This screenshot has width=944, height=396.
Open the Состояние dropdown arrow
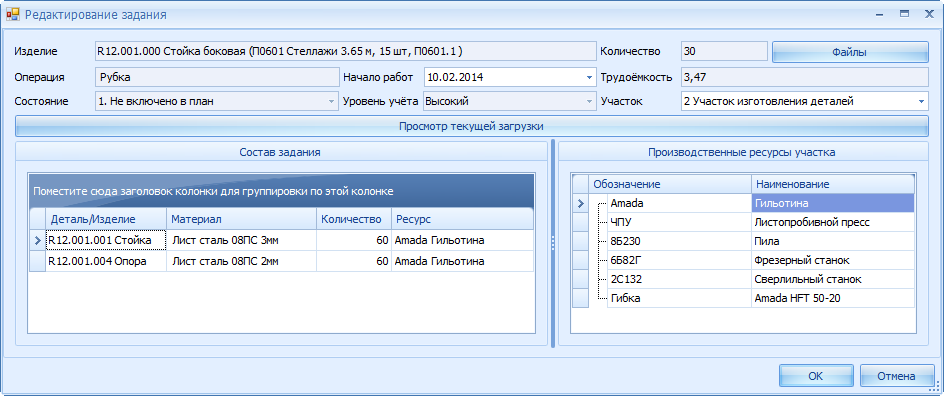[331, 102]
